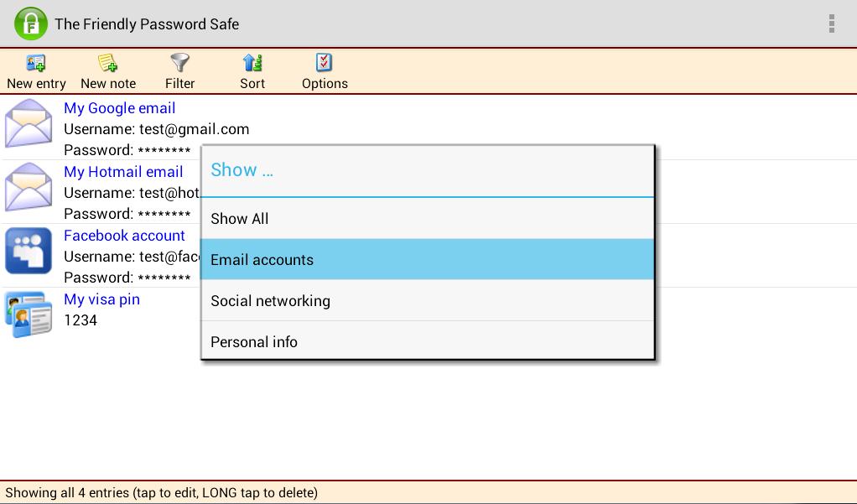The image size is (857, 504).
Task: Open the My Google email entry title
Action: coord(120,108)
